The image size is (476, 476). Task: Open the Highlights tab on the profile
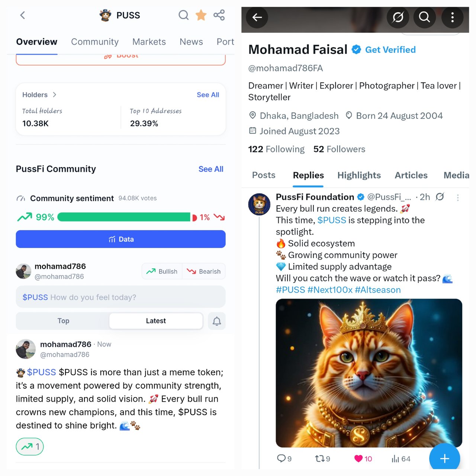pyautogui.click(x=359, y=175)
